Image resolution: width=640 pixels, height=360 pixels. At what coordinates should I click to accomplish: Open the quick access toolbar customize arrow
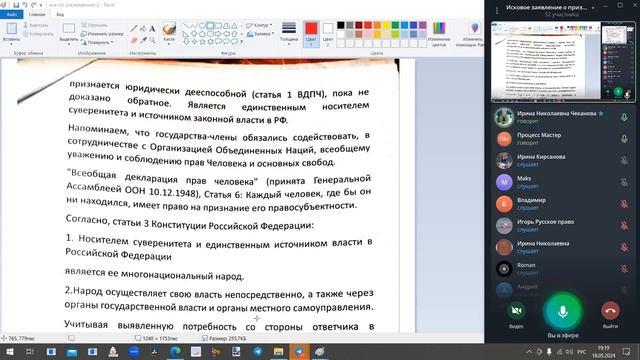tap(41, 5)
